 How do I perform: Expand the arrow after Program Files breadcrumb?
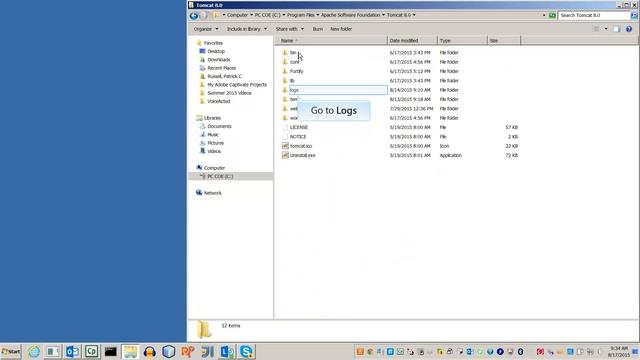318,15
